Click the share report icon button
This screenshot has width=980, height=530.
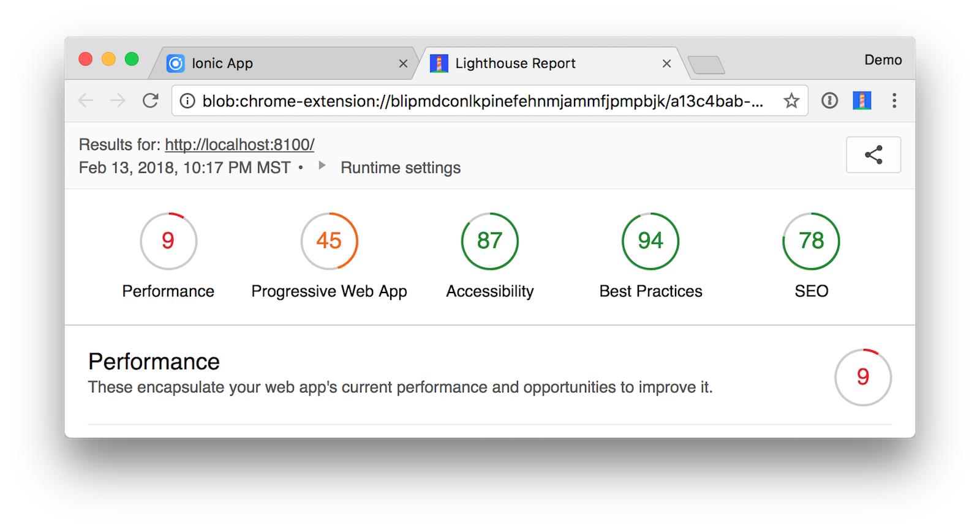[873, 155]
